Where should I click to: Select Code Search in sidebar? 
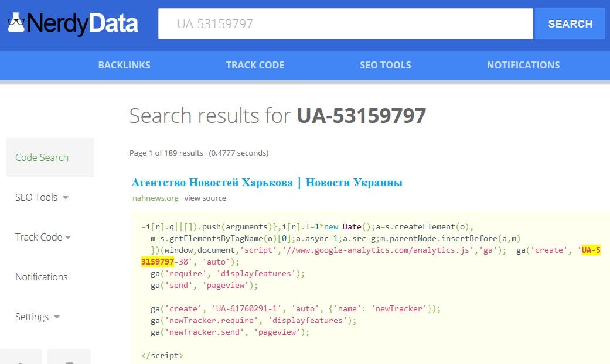(50, 157)
